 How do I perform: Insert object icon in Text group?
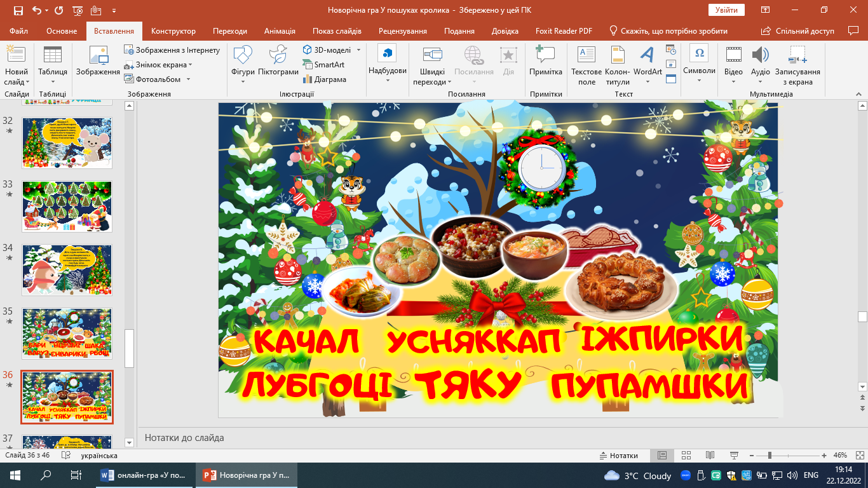(x=671, y=79)
